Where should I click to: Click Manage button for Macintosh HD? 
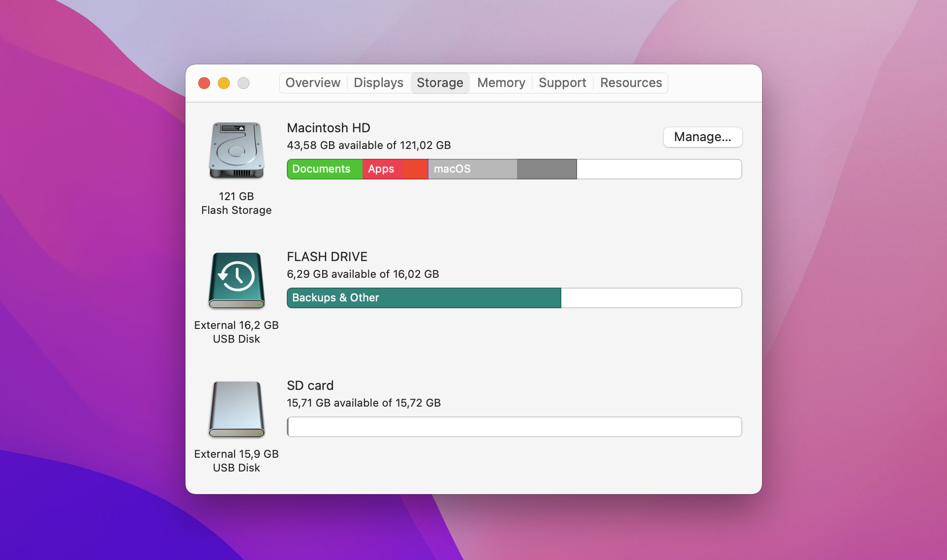click(702, 136)
